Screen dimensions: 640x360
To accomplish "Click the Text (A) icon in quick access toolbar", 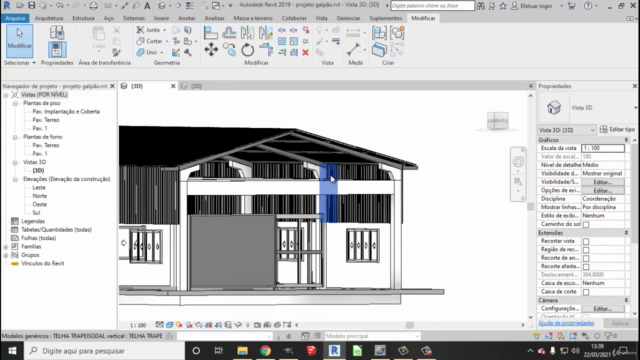I will pos(147,6).
